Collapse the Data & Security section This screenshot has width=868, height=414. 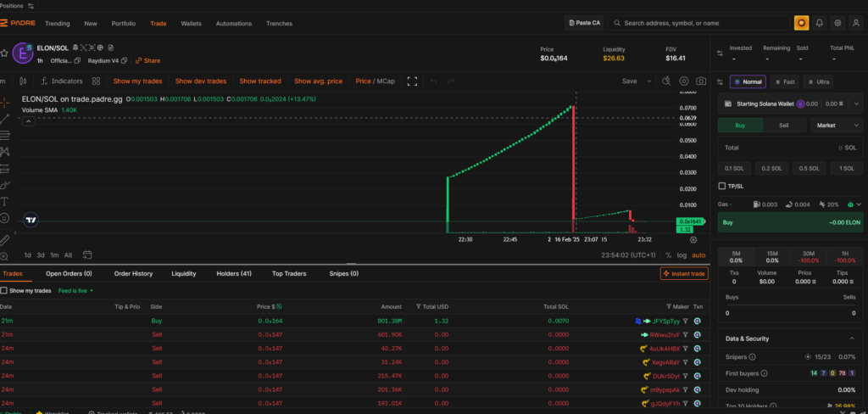click(x=851, y=338)
